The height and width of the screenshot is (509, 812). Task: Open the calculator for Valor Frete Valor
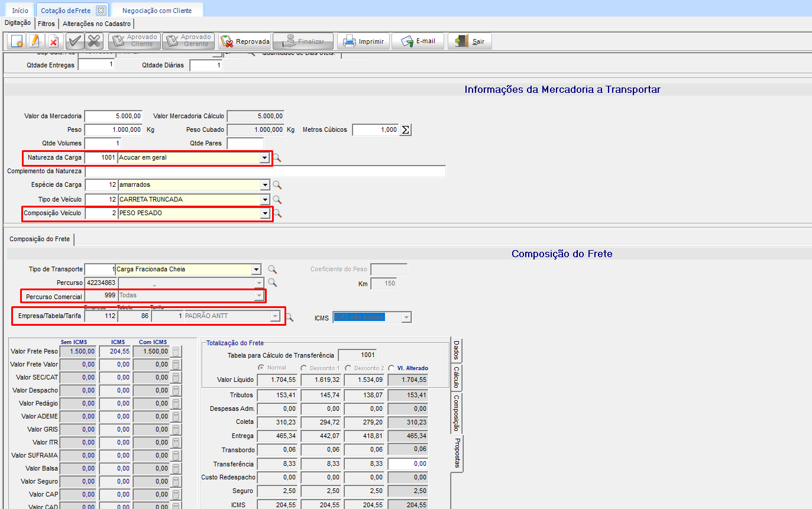click(176, 365)
